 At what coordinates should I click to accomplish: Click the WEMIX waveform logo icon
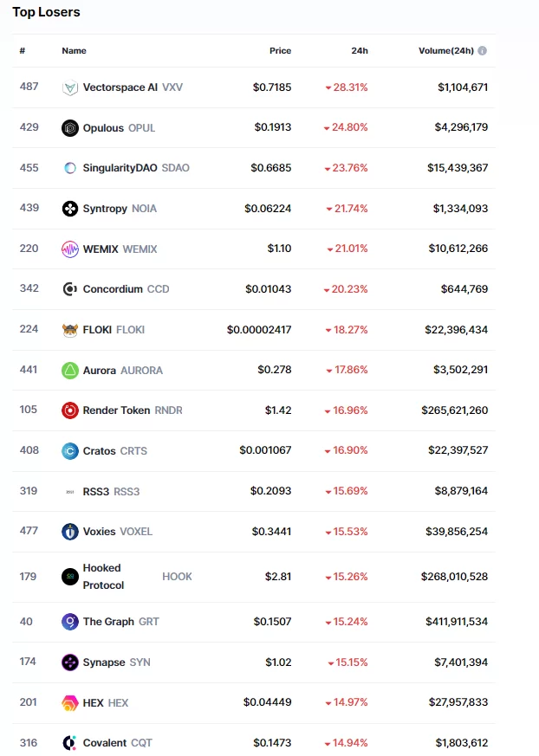(x=70, y=249)
